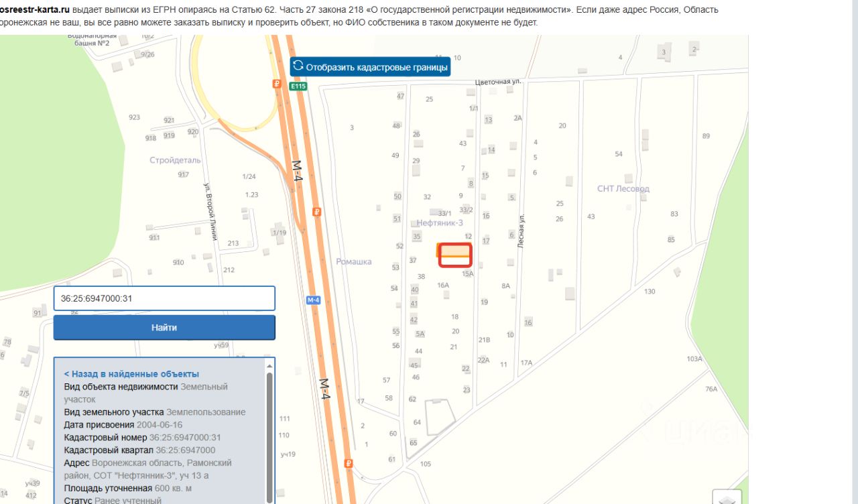The width and height of the screenshot is (858, 504).
Task: Click the уч19 plot label
Action: coord(288,454)
